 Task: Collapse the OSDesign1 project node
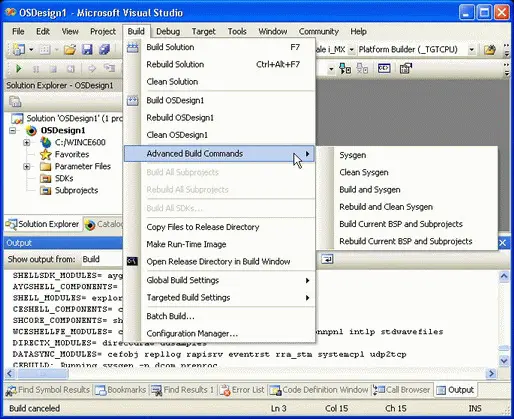click(x=13, y=130)
